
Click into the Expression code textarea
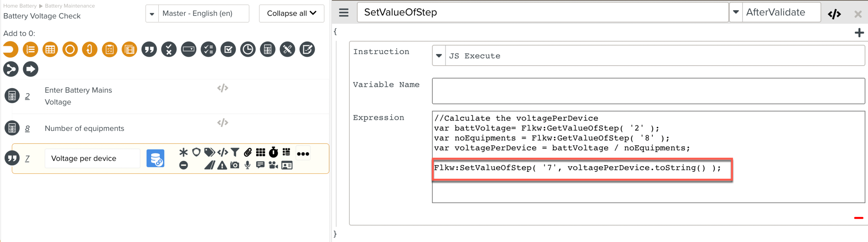pos(648,157)
